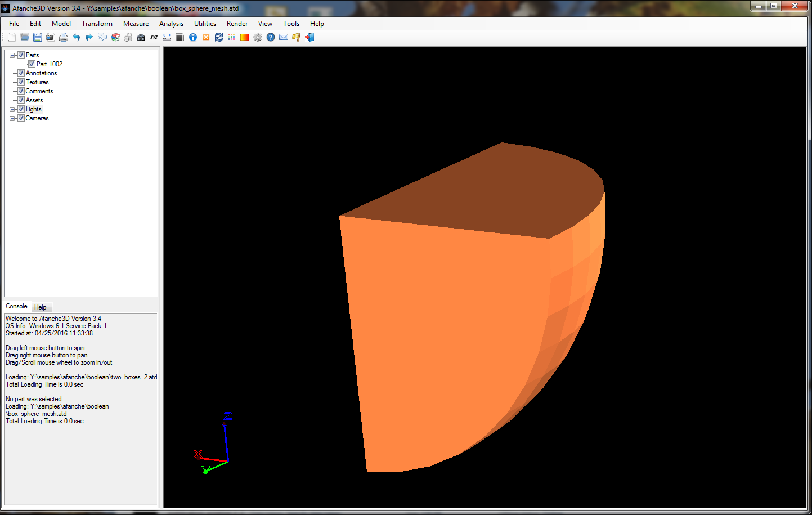
Task: Click the binoculars search icon
Action: tap(141, 37)
